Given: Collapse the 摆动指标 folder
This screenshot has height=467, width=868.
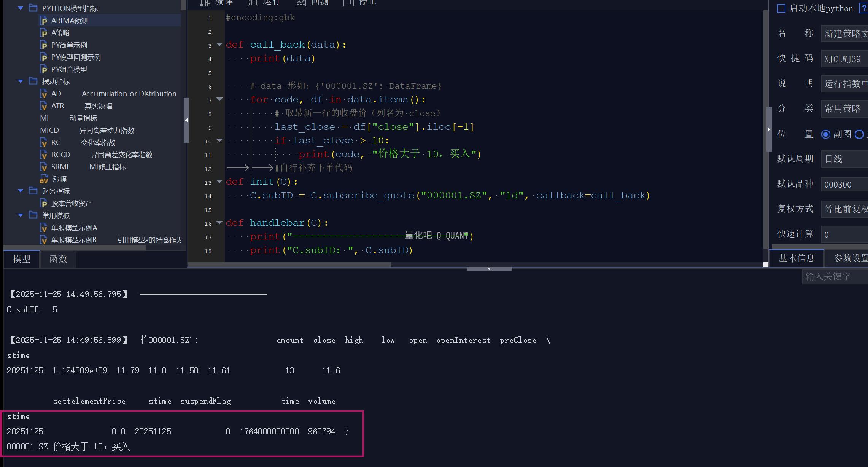Looking at the screenshot, I should (x=21, y=81).
